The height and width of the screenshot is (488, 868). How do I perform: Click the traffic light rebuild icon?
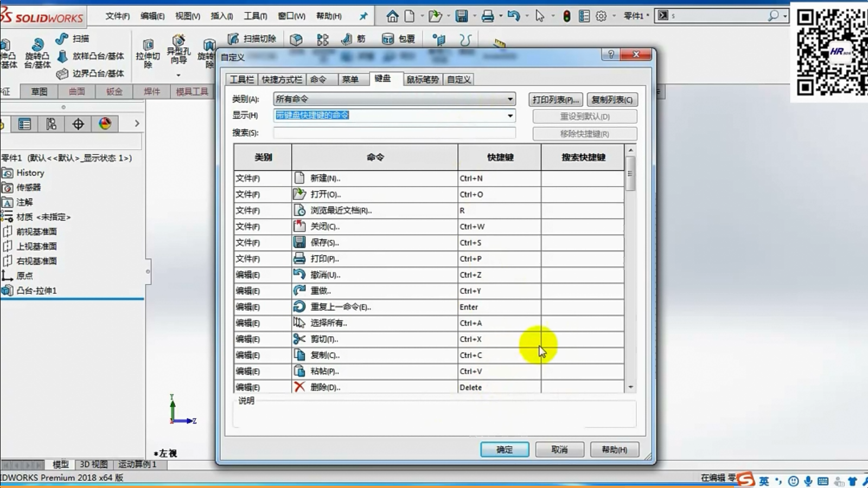click(x=566, y=16)
